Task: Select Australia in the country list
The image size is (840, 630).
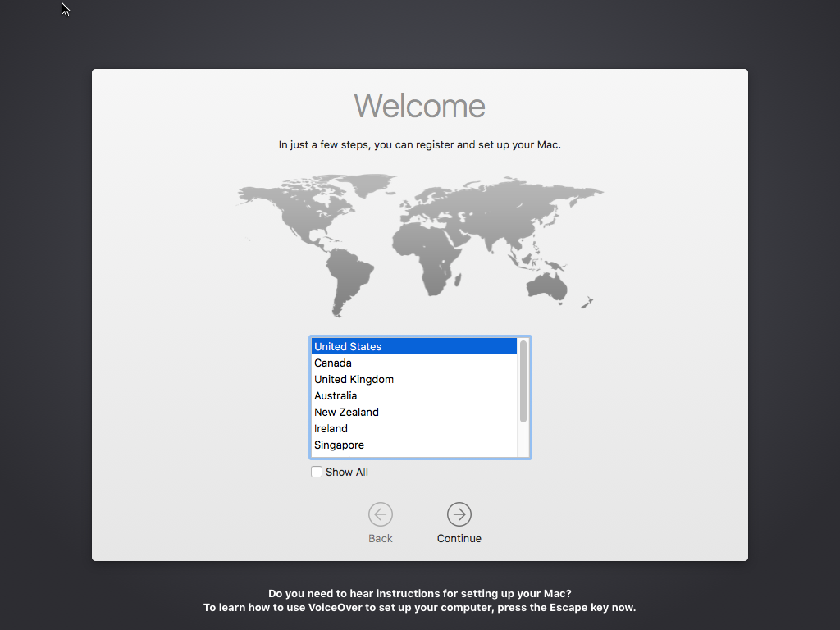Action: (x=336, y=395)
